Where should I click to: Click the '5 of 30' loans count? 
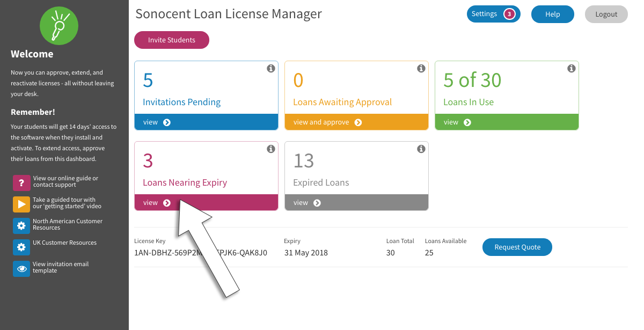[x=472, y=80]
